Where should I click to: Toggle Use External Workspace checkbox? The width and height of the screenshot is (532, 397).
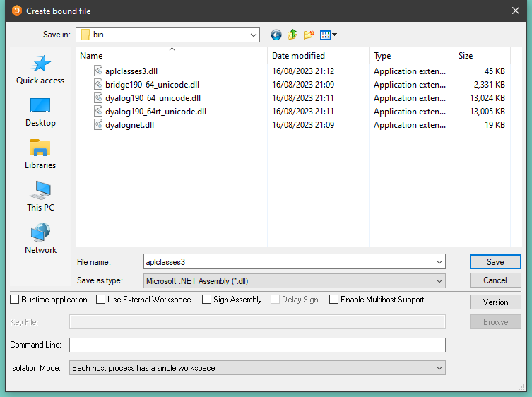[x=101, y=300]
